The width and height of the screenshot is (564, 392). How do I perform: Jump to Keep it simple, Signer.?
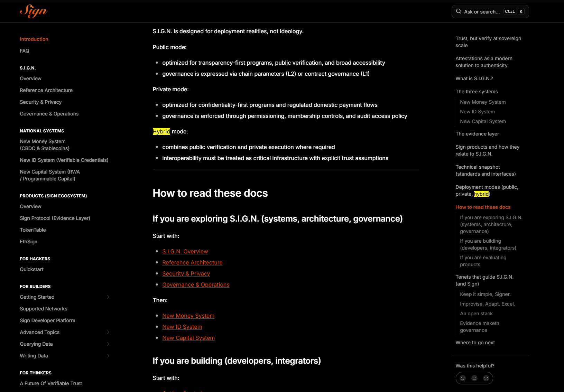[485, 294]
